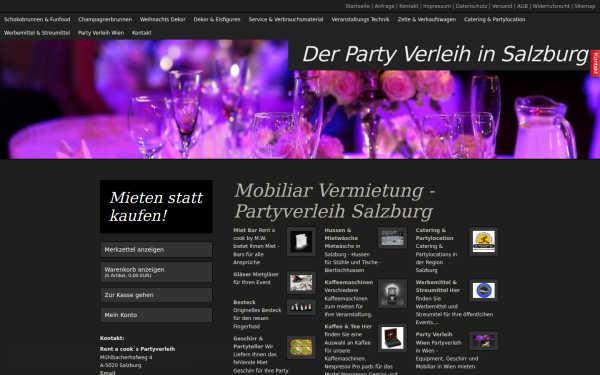Viewport: 600px width, 375px height.
Task: Open the Miet Bar thumbnail image
Action: coord(301,241)
